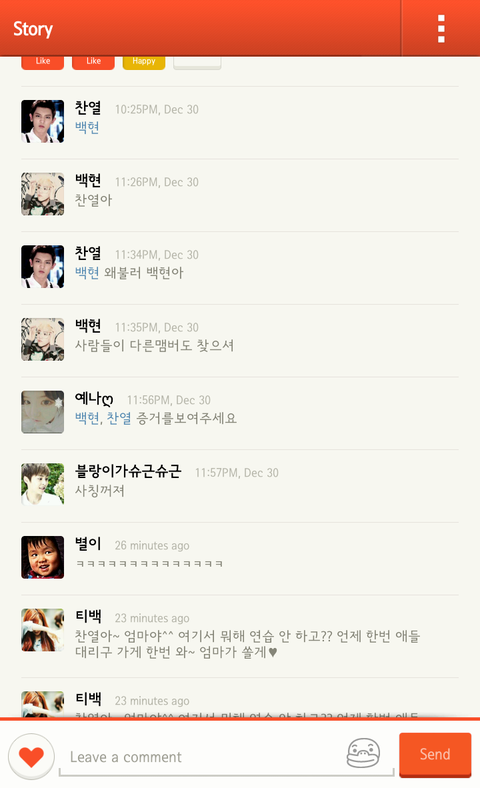Select the second red Like tag

click(x=93, y=62)
